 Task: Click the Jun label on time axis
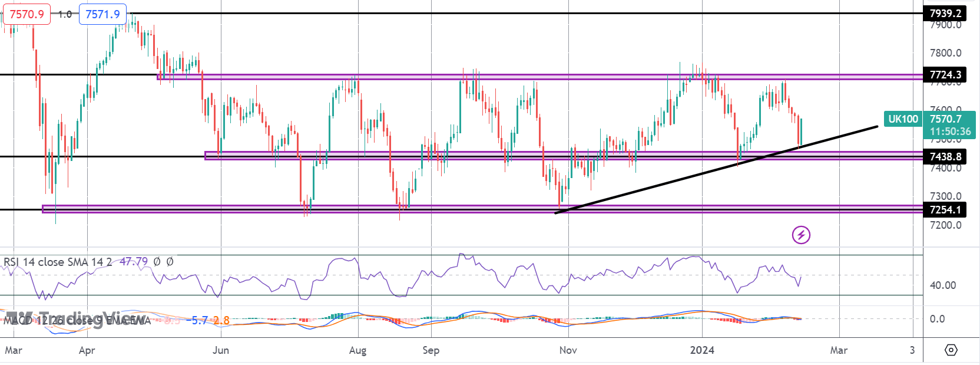tap(221, 350)
